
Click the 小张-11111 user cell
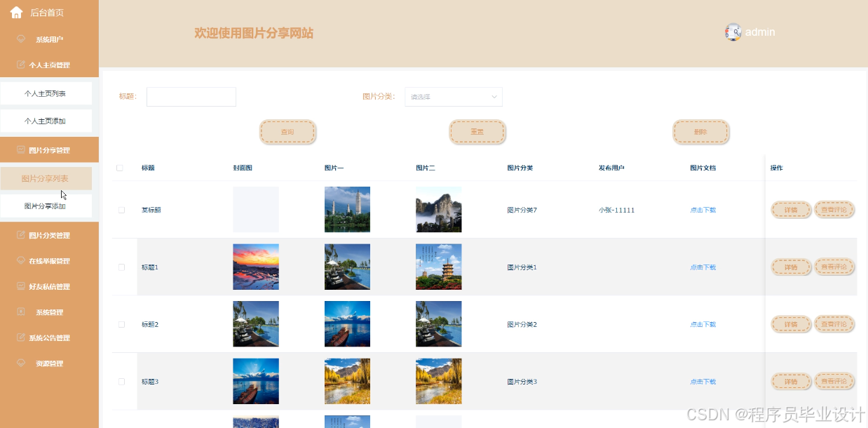pyautogui.click(x=616, y=210)
